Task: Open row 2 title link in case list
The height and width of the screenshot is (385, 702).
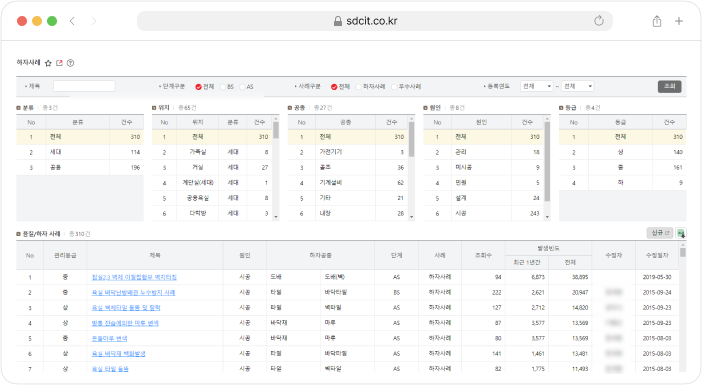Action: tap(133, 293)
